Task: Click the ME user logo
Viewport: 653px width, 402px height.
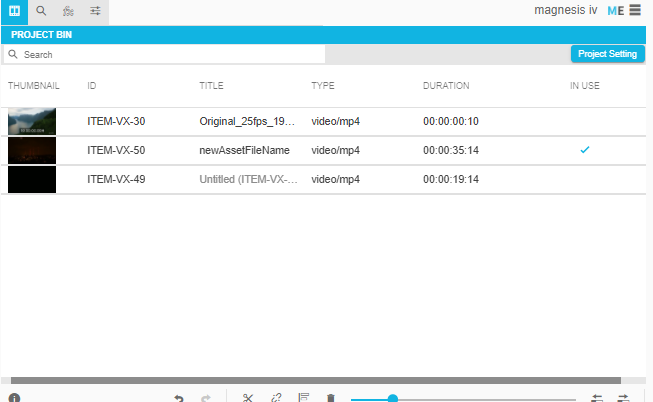Action: [616, 11]
